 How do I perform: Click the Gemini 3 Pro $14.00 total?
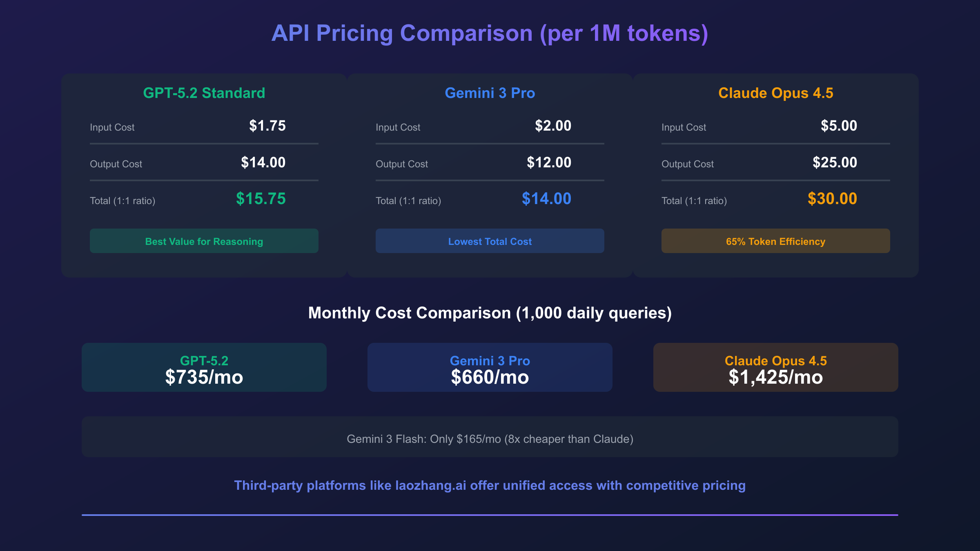point(546,199)
